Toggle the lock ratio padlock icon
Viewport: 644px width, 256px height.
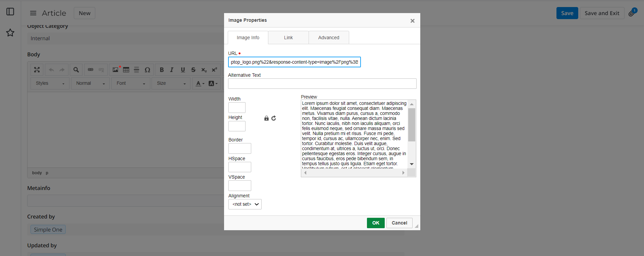coord(266,118)
